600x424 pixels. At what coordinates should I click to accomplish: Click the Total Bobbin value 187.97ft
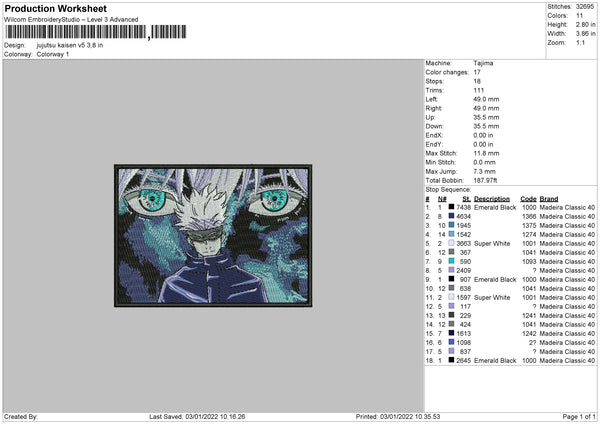[485, 180]
